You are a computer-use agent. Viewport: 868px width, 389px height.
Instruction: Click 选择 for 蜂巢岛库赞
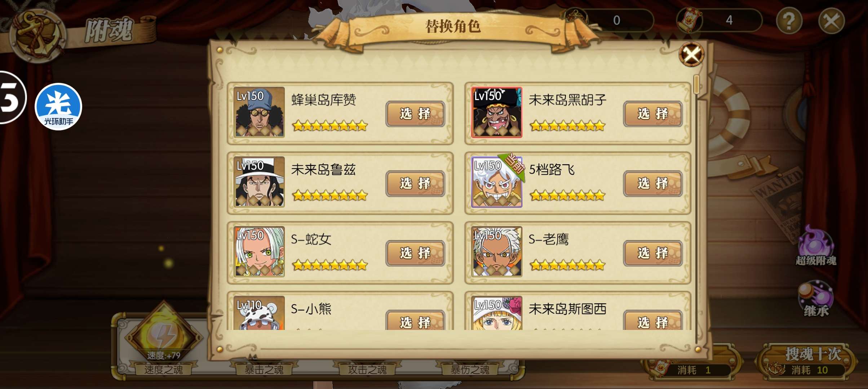415,114
